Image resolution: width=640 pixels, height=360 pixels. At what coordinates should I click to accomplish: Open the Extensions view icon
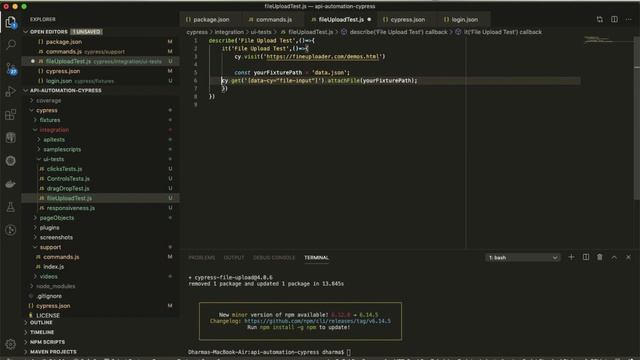(x=11, y=115)
